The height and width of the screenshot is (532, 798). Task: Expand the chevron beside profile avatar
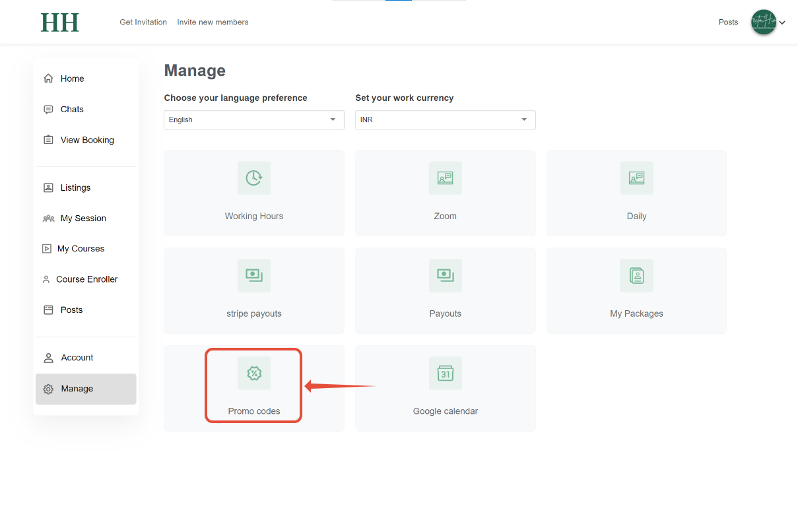782,23
